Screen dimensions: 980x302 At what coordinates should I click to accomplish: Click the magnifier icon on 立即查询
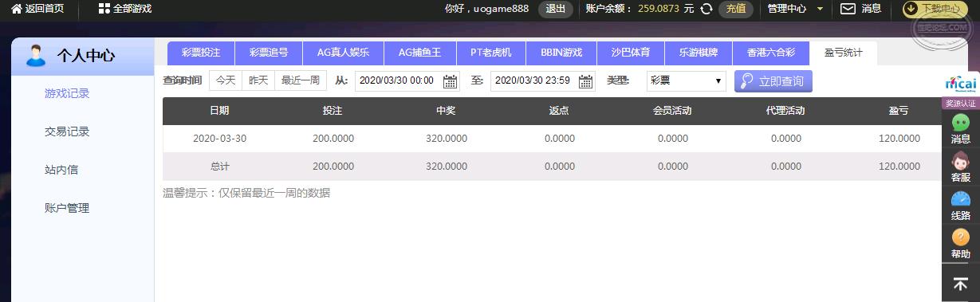pos(747,81)
